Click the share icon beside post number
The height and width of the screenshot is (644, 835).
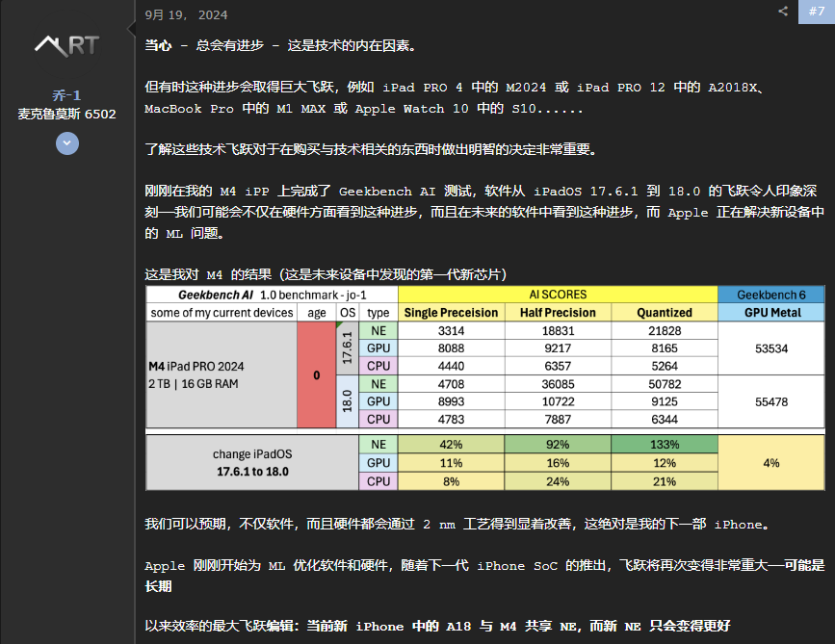coord(783,12)
